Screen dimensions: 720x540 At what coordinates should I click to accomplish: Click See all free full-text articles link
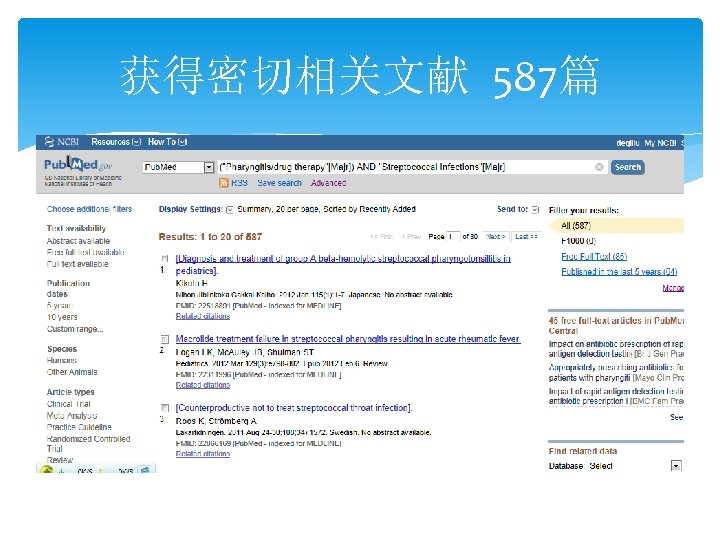click(x=676, y=417)
